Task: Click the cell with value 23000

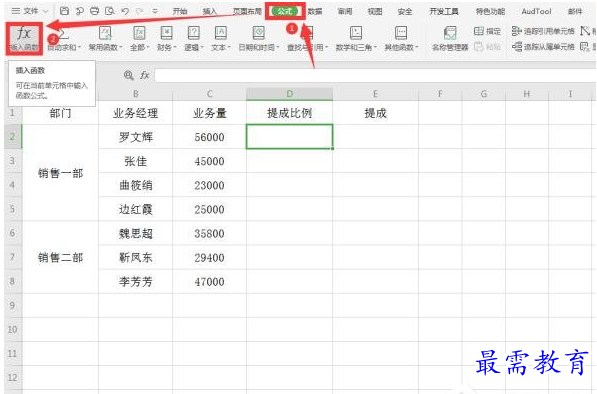Action: pyautogui.click(x=209, y=185)
